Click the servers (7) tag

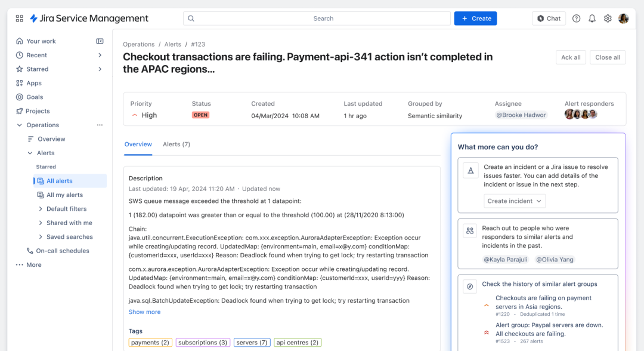(252, 343)
